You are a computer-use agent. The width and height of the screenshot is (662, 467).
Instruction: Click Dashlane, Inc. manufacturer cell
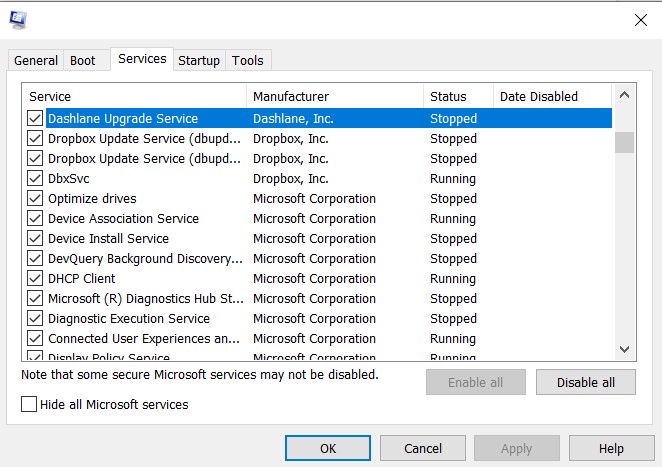click(x=293, y=119)
